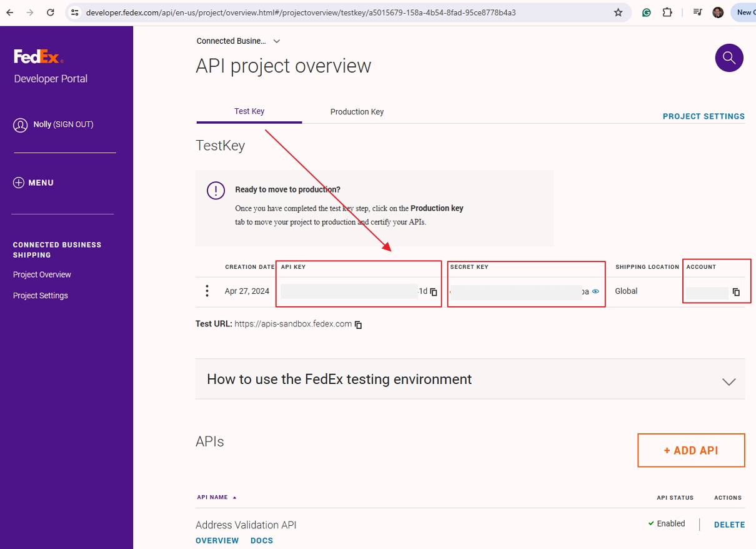Click the browser forward arrow
The height and width of the screenshot is (549, 756).
[30, 13]
